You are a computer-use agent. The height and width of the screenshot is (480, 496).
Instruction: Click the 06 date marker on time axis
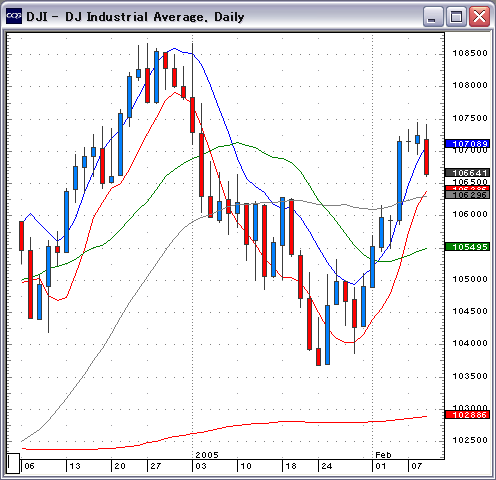click(x=30, y=466)
